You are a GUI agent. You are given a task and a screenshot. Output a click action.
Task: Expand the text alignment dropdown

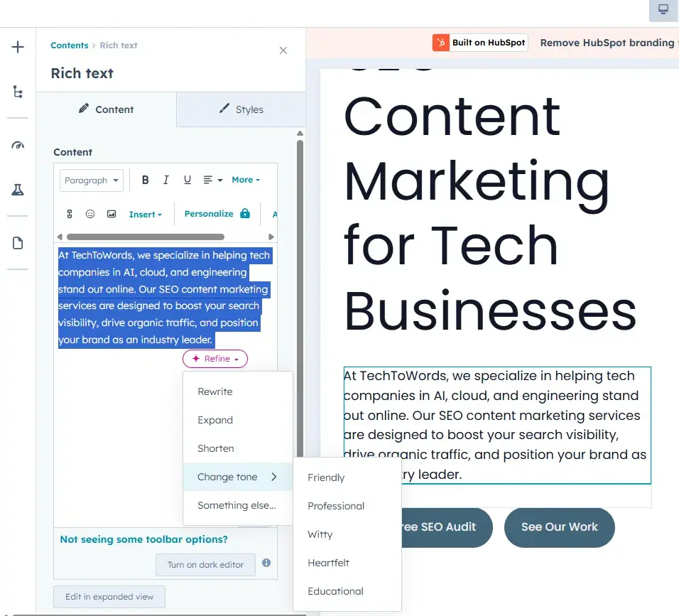tap(213, 180)
